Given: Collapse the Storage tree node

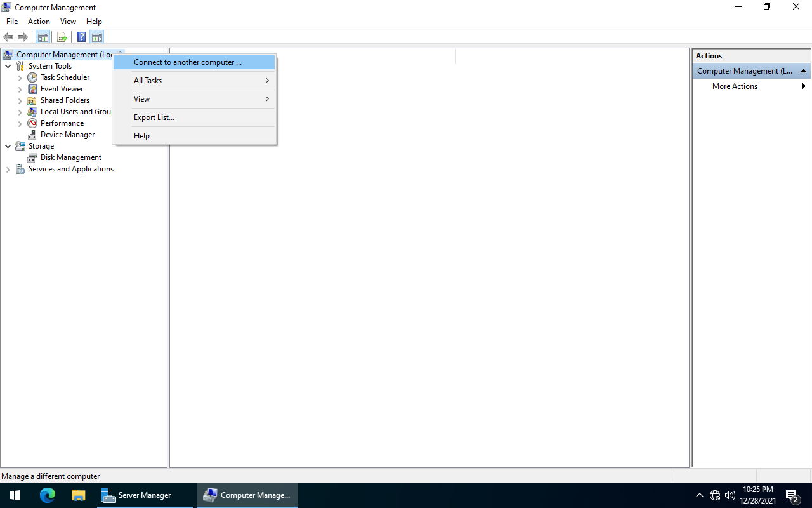Looking at the screenshot, I should click(x=8, y=146).
